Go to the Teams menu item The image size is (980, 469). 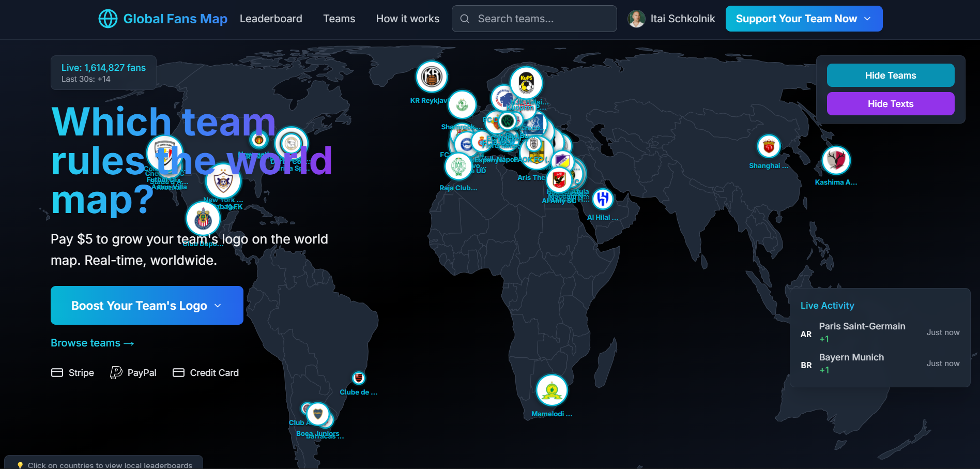click(x=339, y=19)
